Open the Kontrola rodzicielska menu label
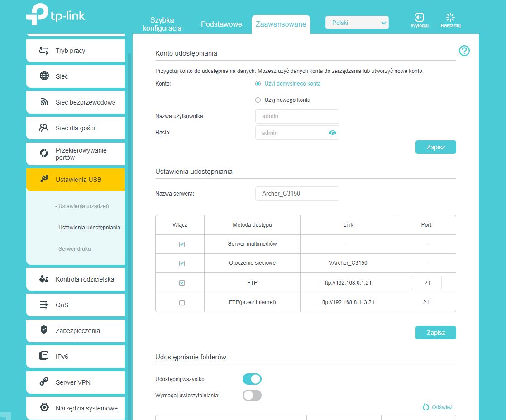This screenshot has width=506, height=420. (85, 279)
